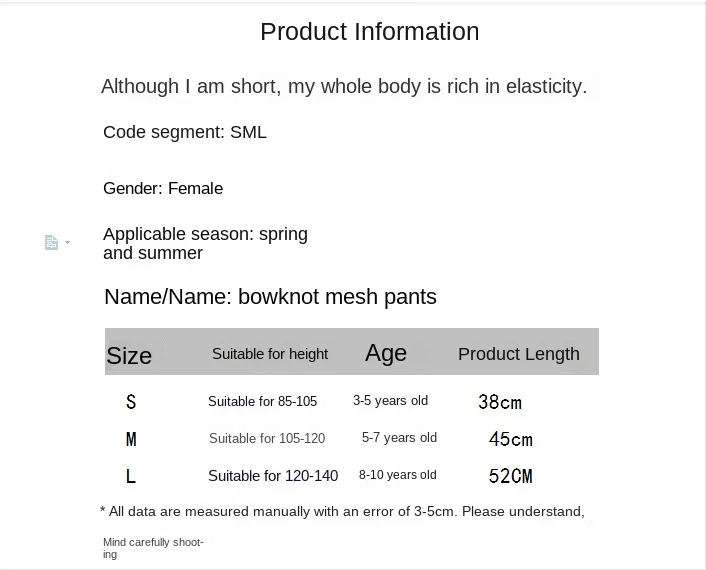Viewport: 706px width, 570px height.
Task: Select size S in the table
Action: click(131, 402)
